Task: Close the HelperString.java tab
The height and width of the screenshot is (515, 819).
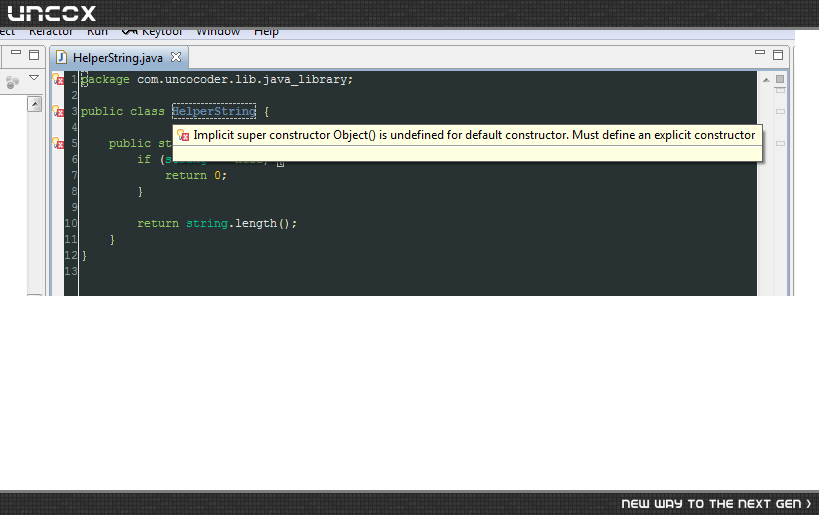Action: tap(176, 57)
